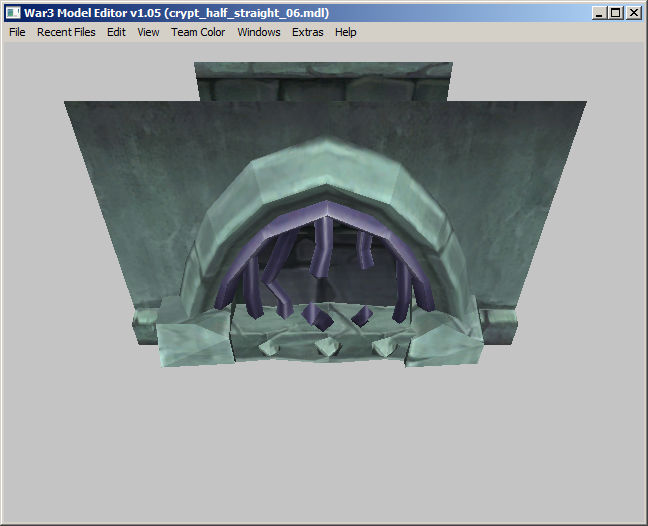Open the File menu
This screenshot has width=648, height=526.
pyautogui.click(x=17, y=32)
